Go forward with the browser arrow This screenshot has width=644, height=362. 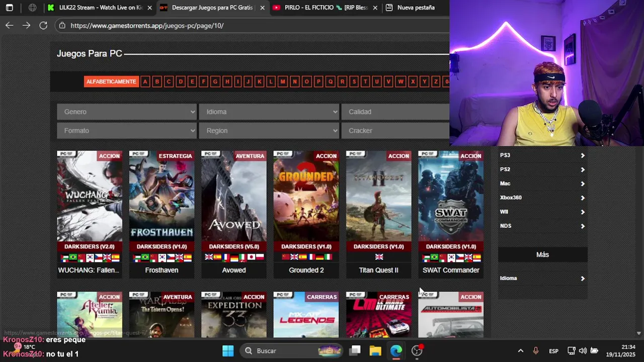click(x=26, y=25)
